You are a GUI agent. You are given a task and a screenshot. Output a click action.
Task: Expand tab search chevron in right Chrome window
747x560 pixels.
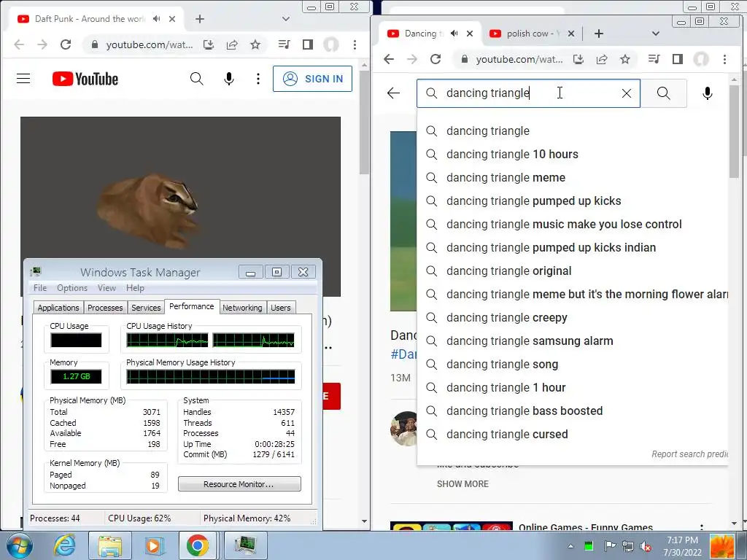point(656,34)
